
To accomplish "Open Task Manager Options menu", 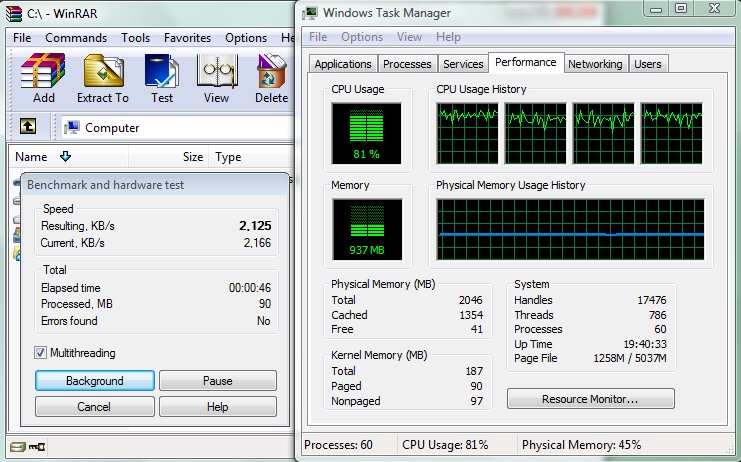I will click(x=362, y=37).
